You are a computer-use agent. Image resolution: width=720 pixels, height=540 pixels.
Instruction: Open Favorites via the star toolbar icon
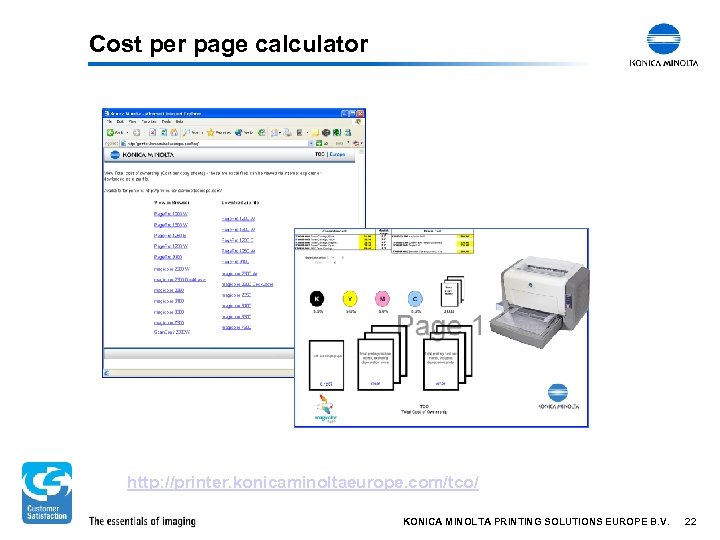coord(210,133)
